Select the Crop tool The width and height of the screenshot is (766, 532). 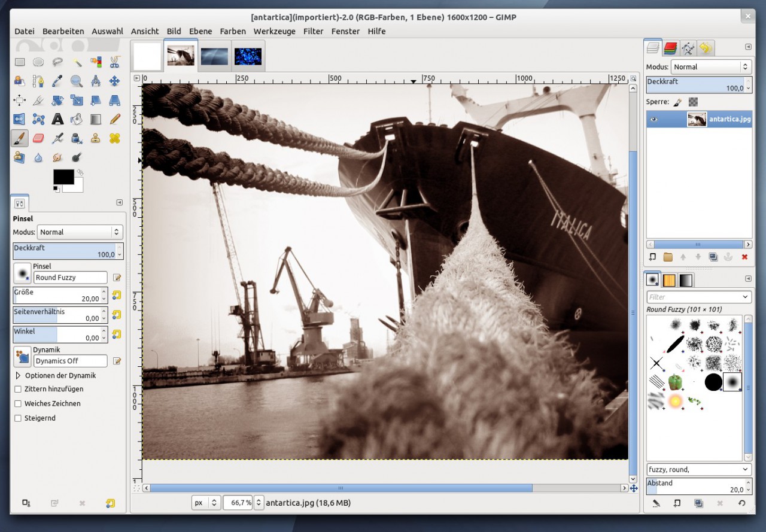point(38,100)
